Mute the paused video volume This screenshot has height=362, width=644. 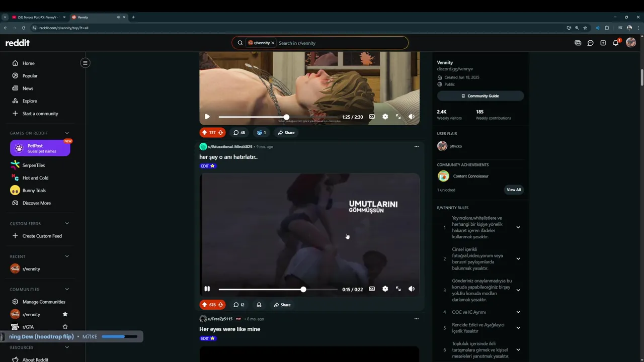tap(411, 117)
